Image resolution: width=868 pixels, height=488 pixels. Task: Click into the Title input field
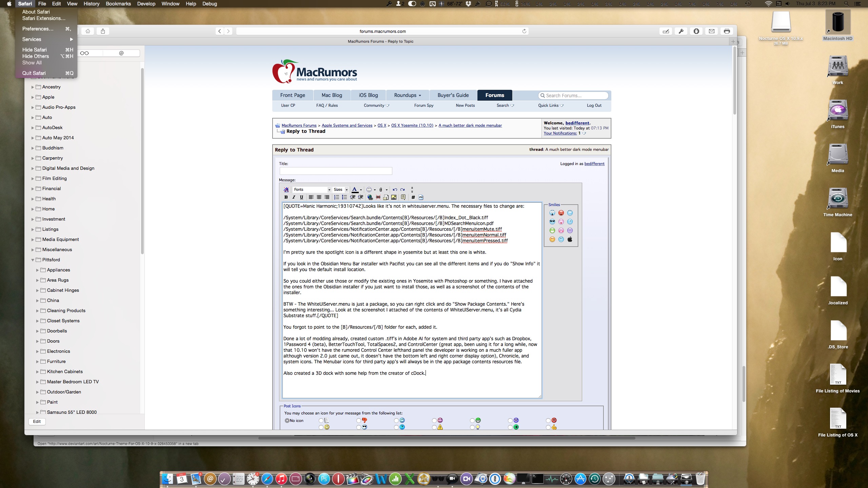(x=336, y=171)
